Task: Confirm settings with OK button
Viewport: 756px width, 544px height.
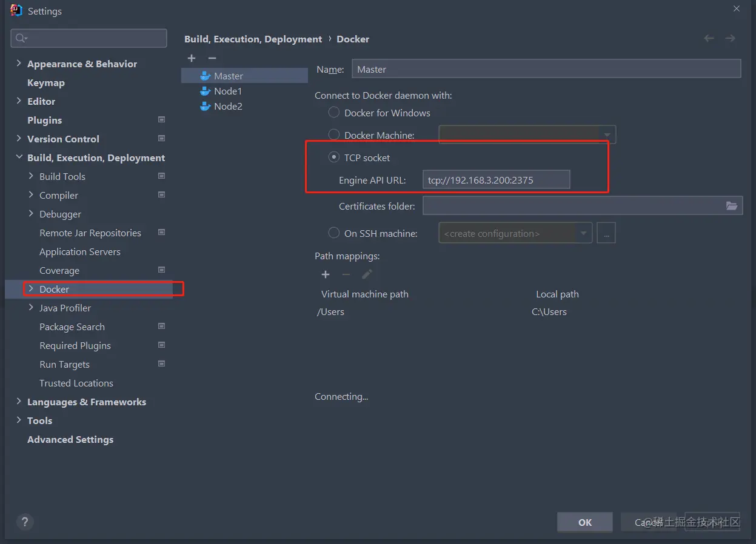Action: click(585, 522)
